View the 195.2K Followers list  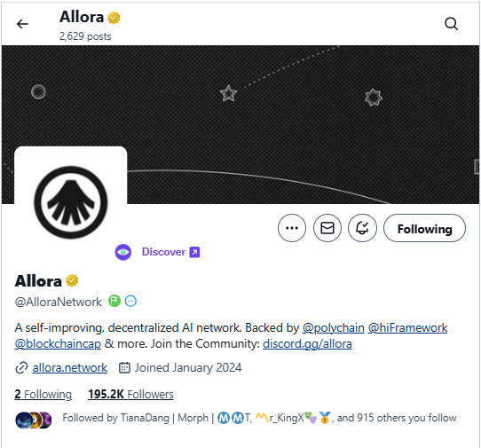(x=130, y=394)
